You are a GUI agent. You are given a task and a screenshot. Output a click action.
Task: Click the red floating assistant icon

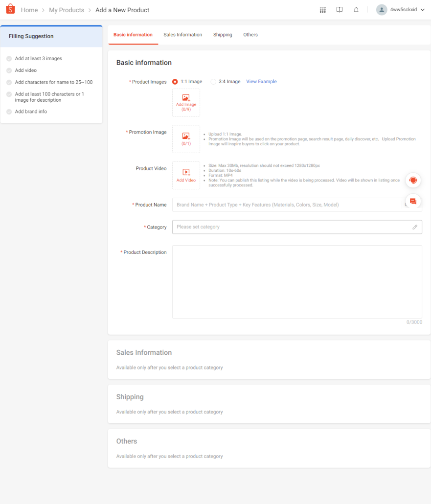pos(413,181)
